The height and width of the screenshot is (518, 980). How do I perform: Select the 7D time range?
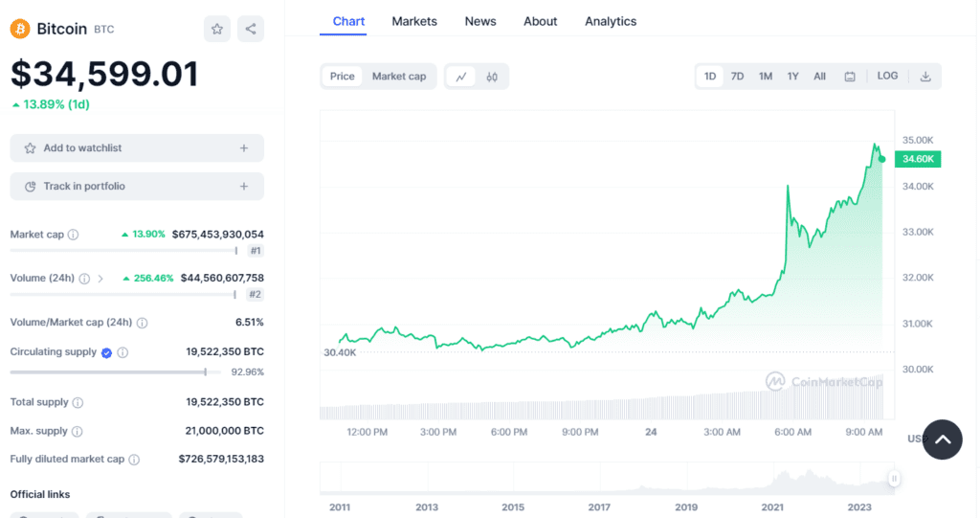coord(738,77)
